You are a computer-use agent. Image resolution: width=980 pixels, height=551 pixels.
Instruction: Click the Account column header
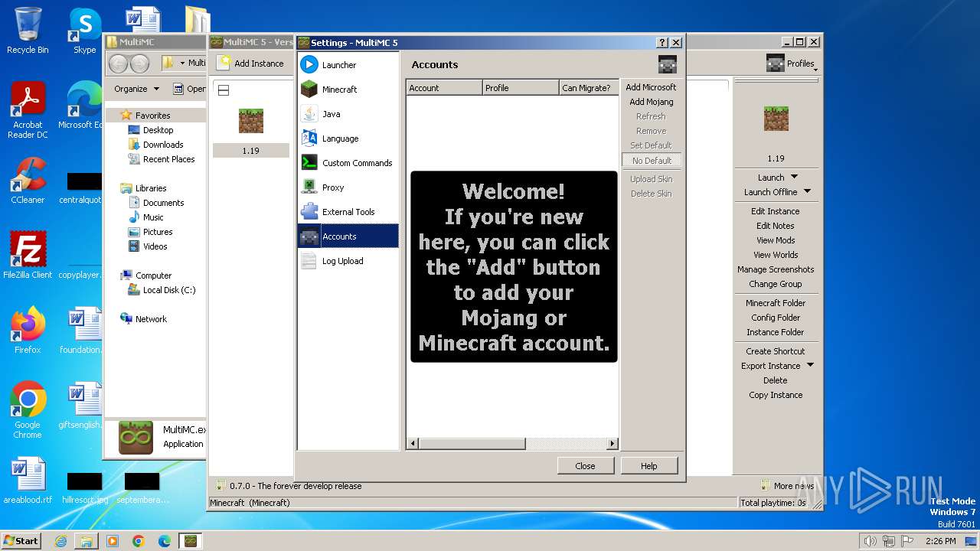[444, 88]
